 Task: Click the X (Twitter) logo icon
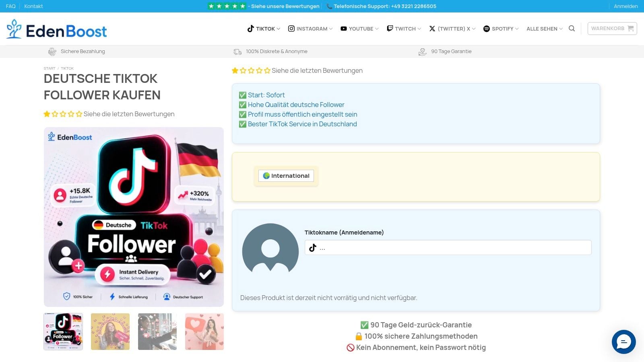(432, 29)
